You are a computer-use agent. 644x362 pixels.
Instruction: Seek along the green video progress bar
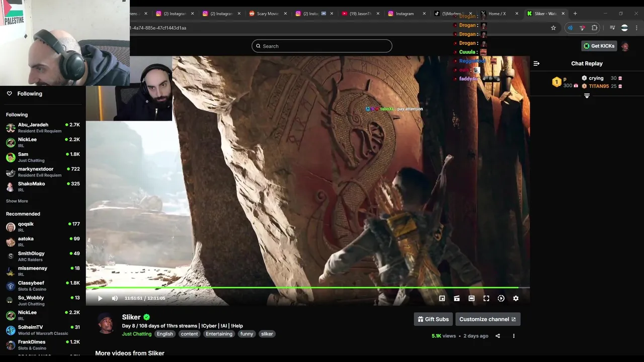pyautogui.click(x=307, y=288)
